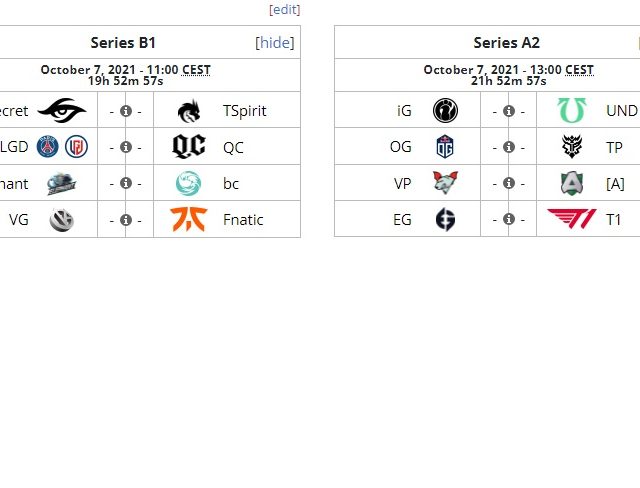
Task: Open the edit section link
Action: 284,9
